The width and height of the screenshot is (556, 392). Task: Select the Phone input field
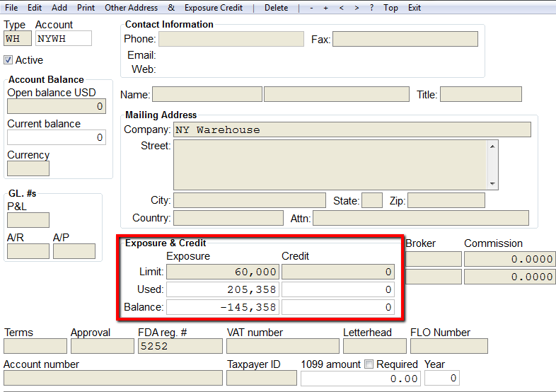click(x=231, y=39)
